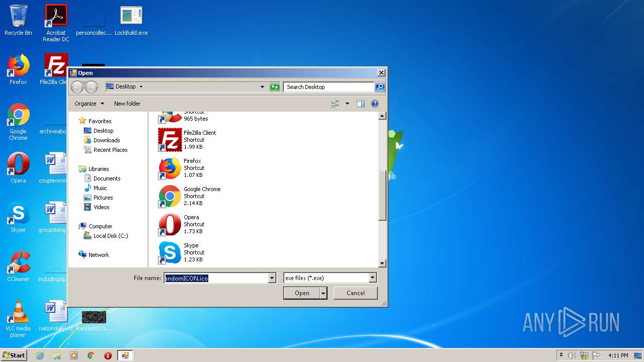The width and height of the screenshot is (644, 362).
Task: Open the Open button's split arrow
Action: point(324,293)
